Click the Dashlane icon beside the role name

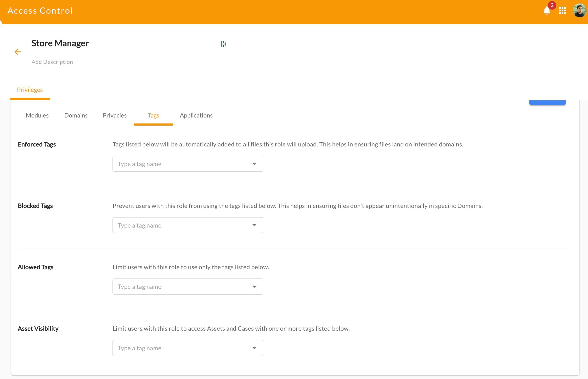(x=223, y=44)
